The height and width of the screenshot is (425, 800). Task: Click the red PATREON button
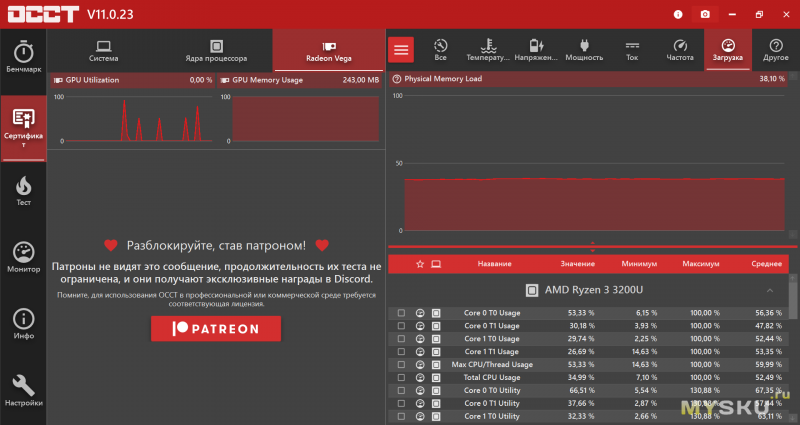pyautogui.click(x=216, y=329)
